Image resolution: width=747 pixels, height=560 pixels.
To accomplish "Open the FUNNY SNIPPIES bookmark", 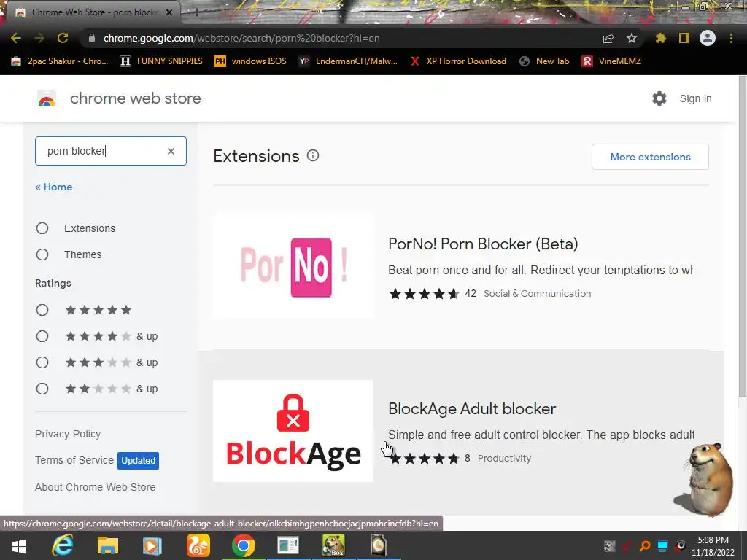I will click(161, 61).
